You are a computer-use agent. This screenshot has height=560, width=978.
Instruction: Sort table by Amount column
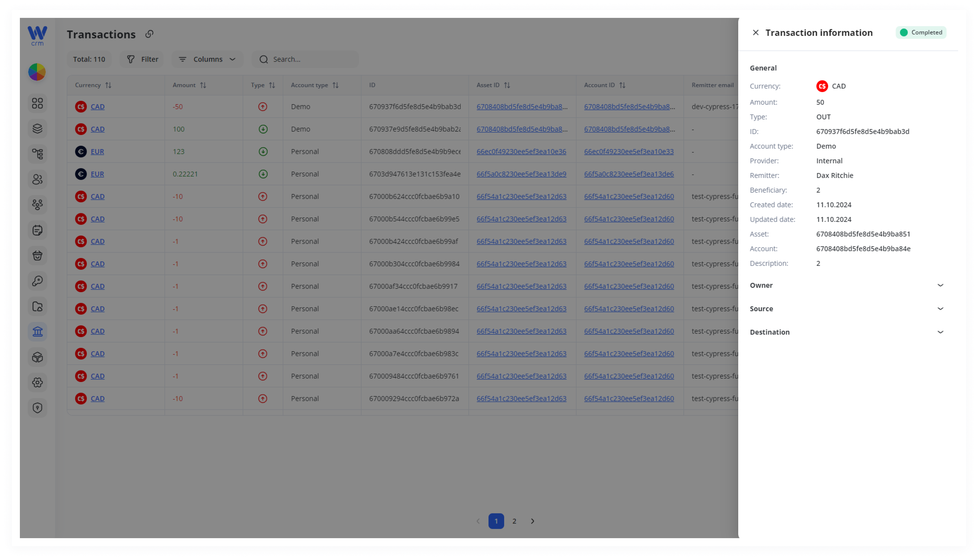pyautogui.click(x=203, y=85)
